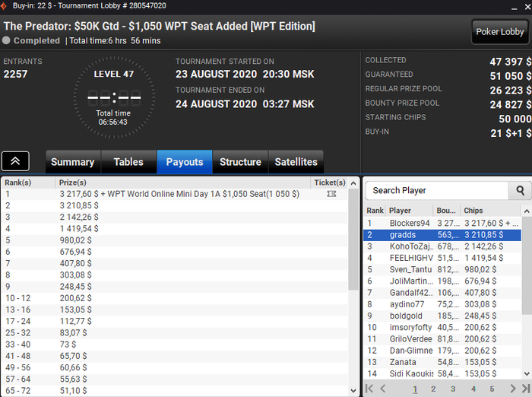This screenshot has height=397, width=532.
Task: Click inside the Search Player field
Action: tap(437, 191)
